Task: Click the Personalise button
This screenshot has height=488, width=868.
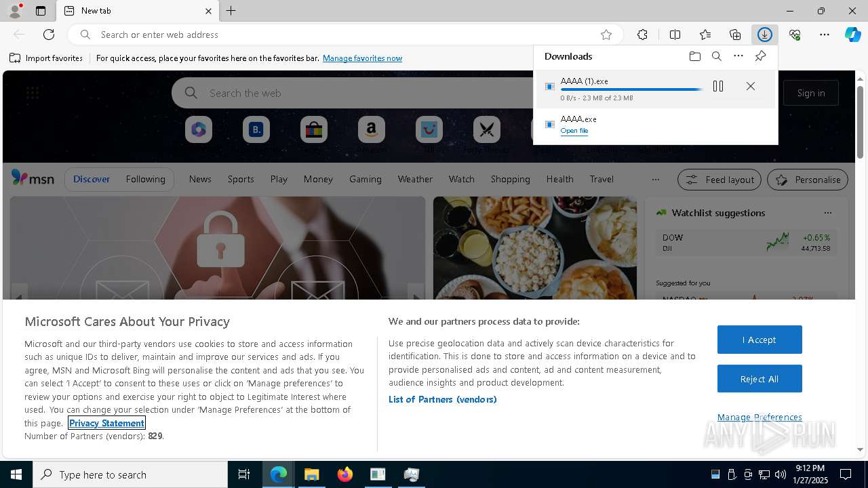Action: (808, 180)
